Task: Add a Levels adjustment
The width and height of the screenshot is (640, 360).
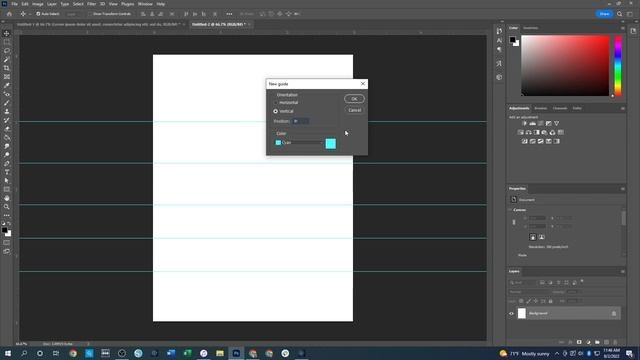Action: [533, 123]
